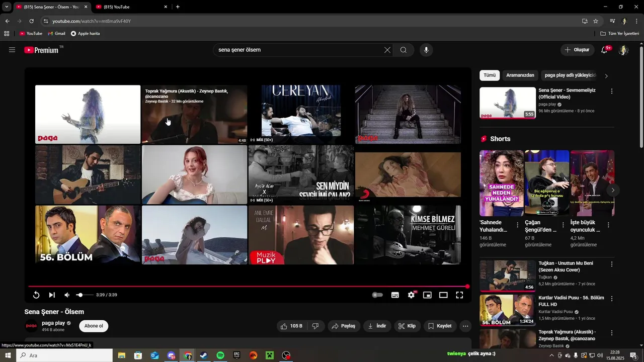Open the options menu for the 'Sahnede Yuhalandı' short

point(518,225)
